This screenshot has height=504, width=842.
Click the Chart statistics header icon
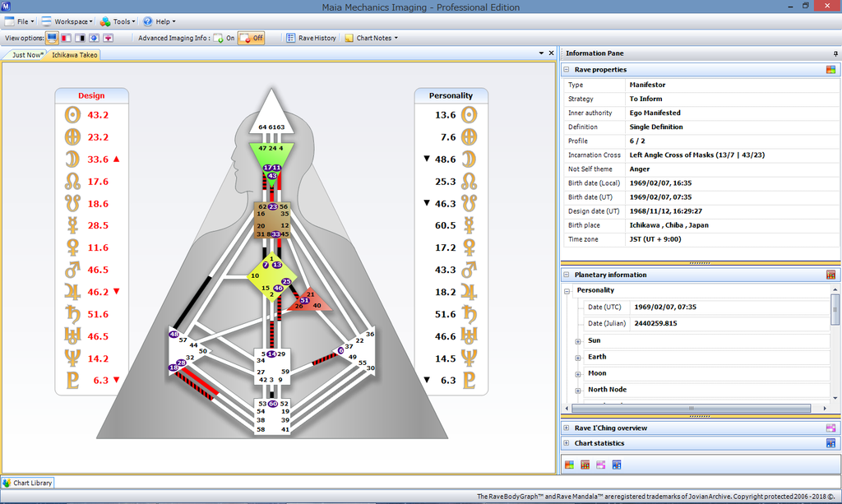tap(830, 443)
